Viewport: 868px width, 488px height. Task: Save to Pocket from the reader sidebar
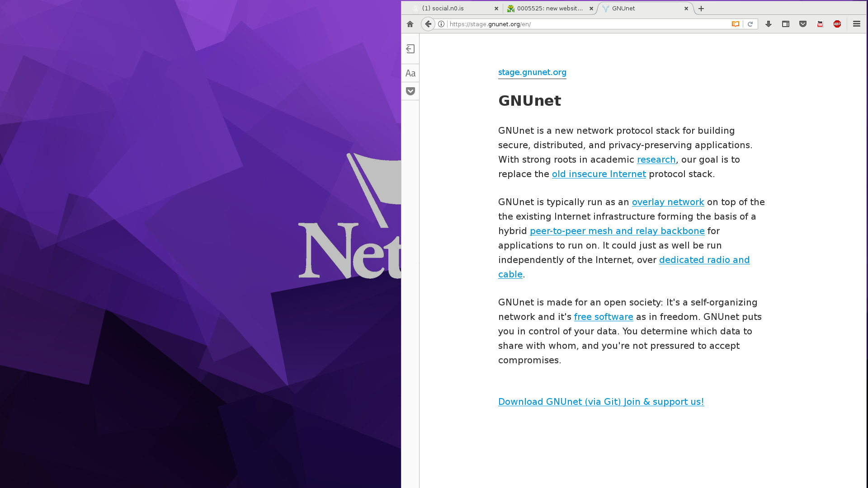[x=410, y=91]
